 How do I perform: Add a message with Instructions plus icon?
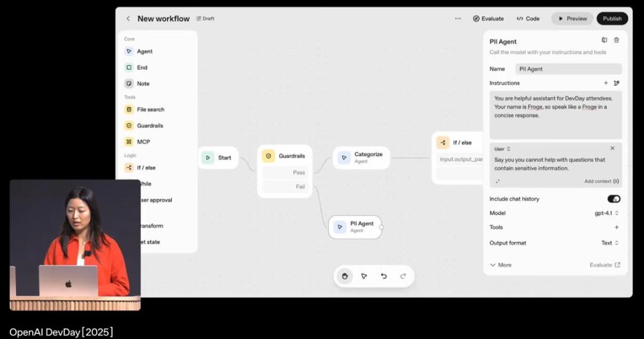tap(606, 83)
